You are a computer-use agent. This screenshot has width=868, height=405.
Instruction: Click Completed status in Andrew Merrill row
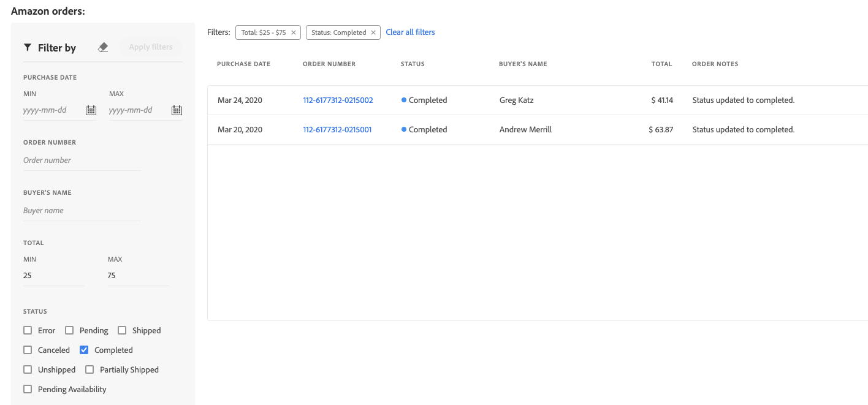click(424, 129)
